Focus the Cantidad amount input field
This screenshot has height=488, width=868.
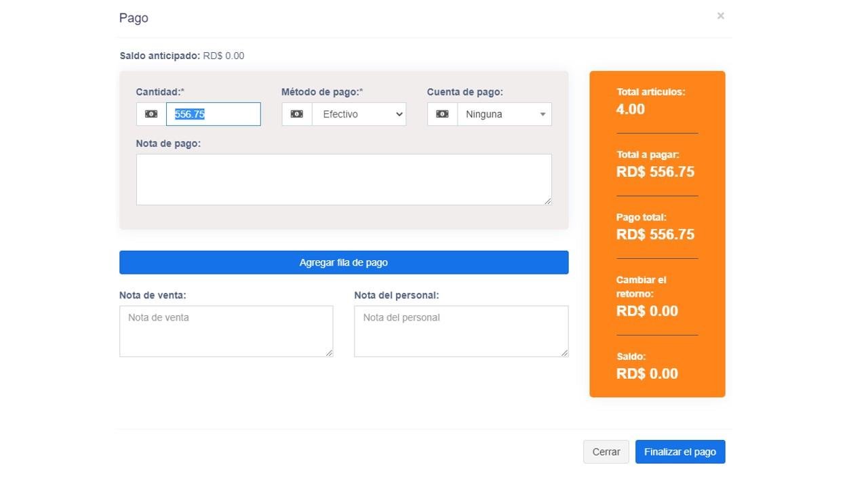click(213, 114)
